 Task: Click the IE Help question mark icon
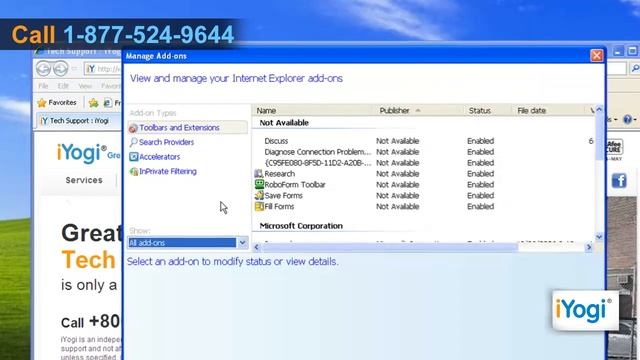click(x=628, y=120)
